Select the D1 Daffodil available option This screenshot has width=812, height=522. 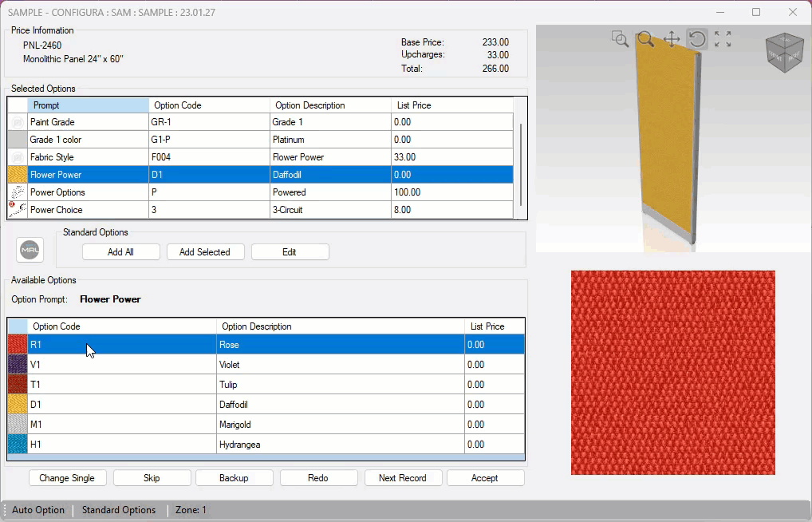coord(266,405)
